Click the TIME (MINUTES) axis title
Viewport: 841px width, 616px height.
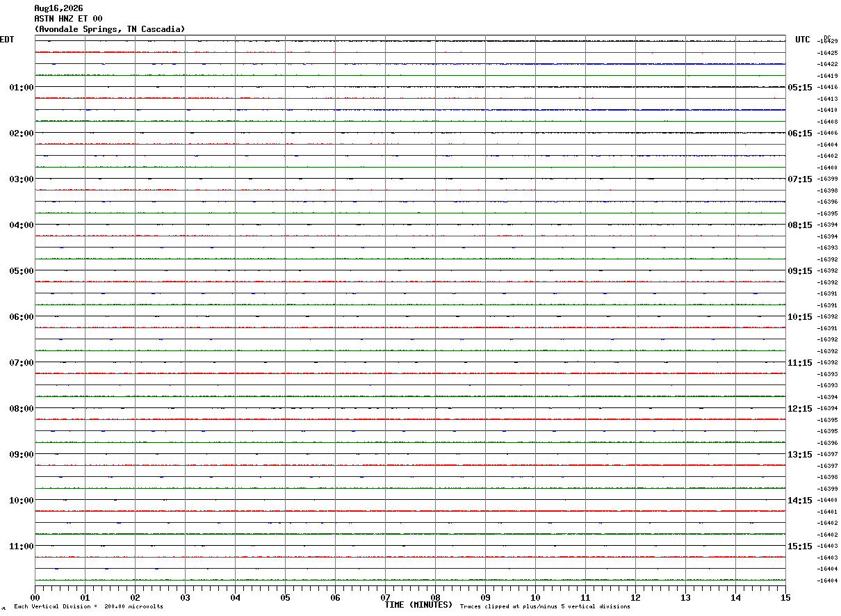coord(418,605)
